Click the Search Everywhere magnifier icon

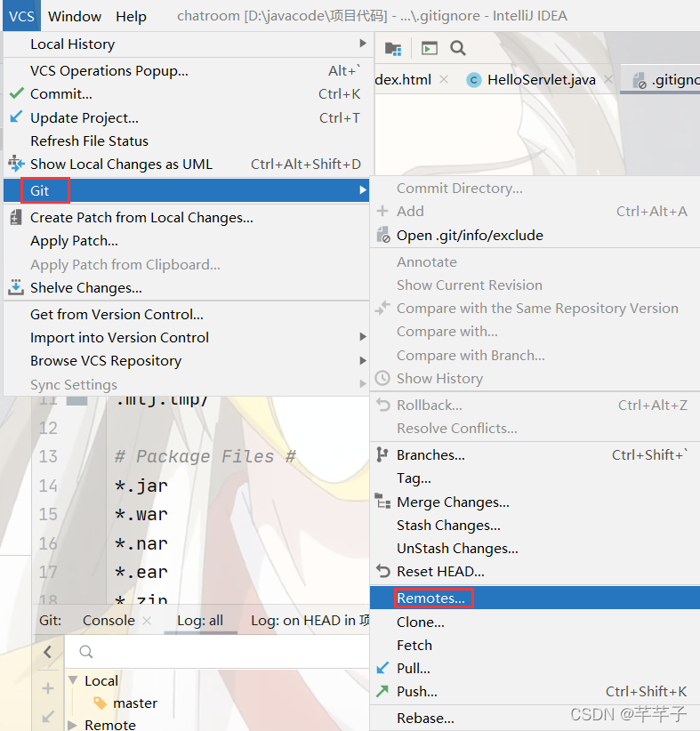tap(458, 48)
